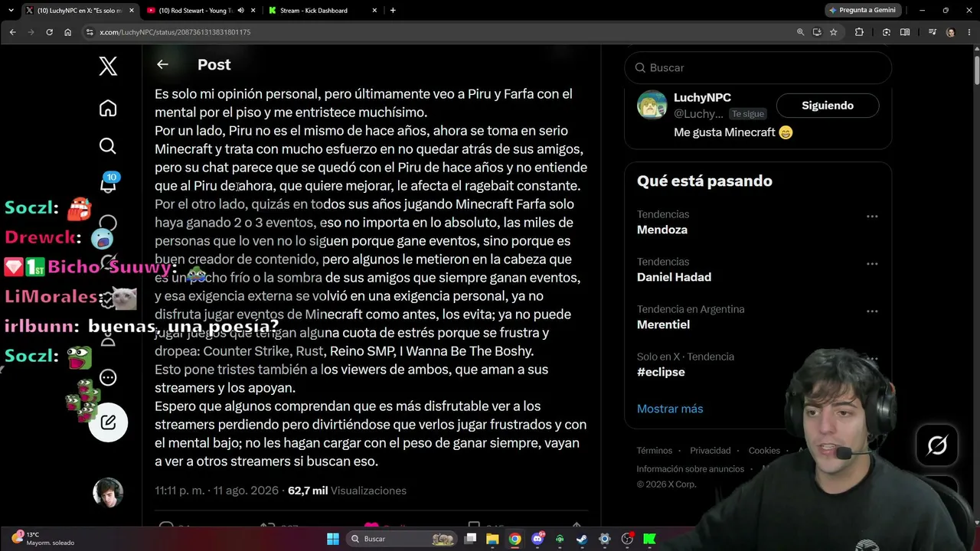Screen dimensions: 980x551
Task: Open a new browser tab
Action: 393,11
